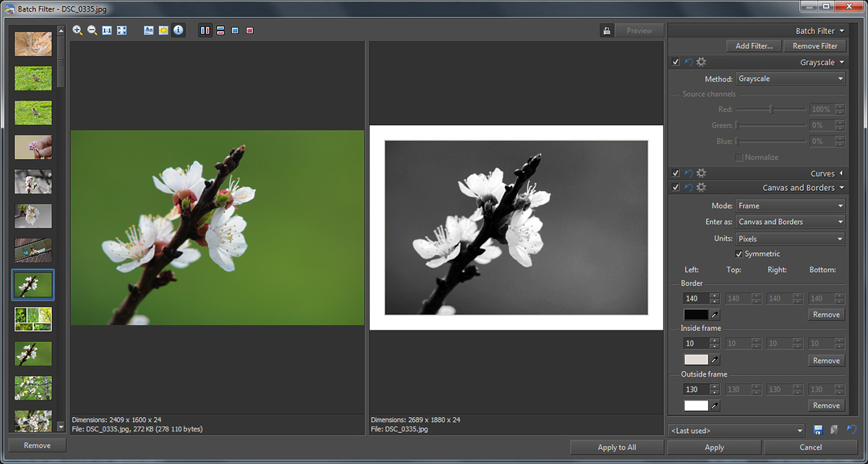Screen dimensions: 868x464
Task: Click the zoom in magnifier icon
Action: coord(77,30)
